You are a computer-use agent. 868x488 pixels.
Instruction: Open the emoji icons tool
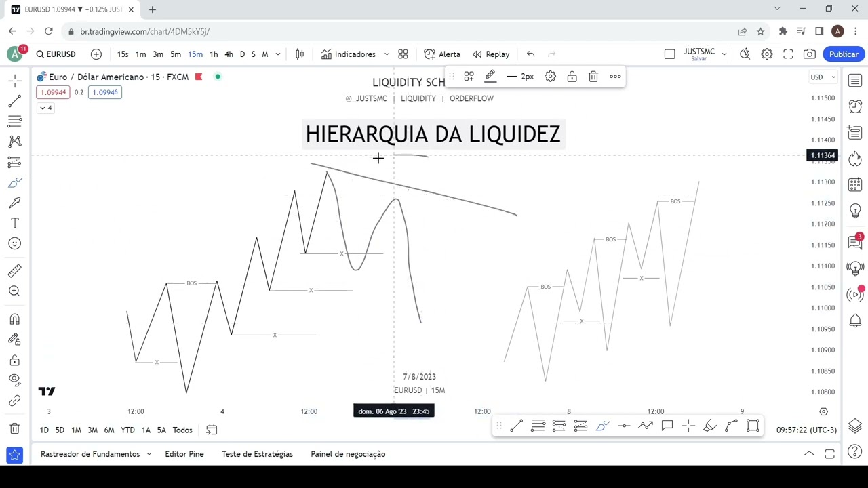pos(15,243)
